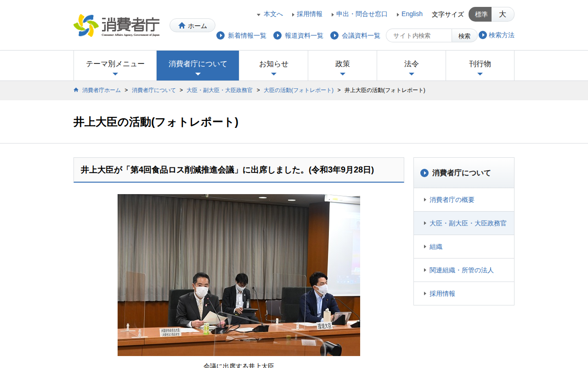The image size is (588, 368).
Task: Go to 会議資料一覧 page
Action: (361, 35)
